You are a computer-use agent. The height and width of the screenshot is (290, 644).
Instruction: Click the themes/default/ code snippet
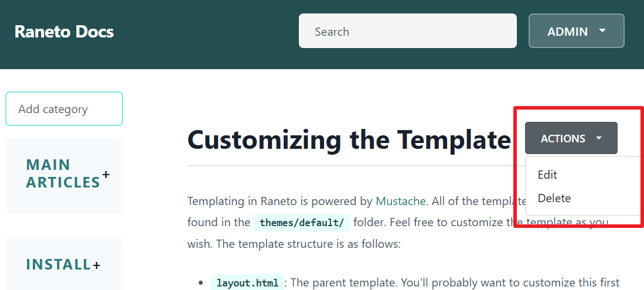[x=302, y=223]
